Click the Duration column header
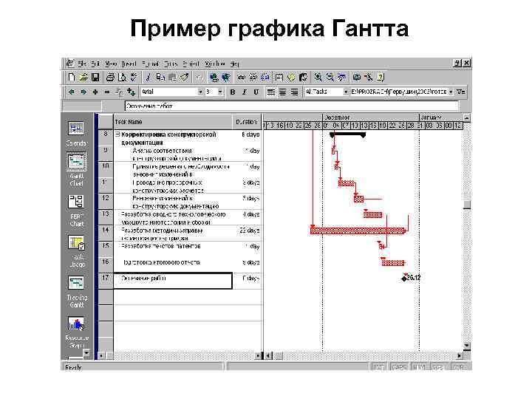Screen dimensions: 532x399 (247, 122)
